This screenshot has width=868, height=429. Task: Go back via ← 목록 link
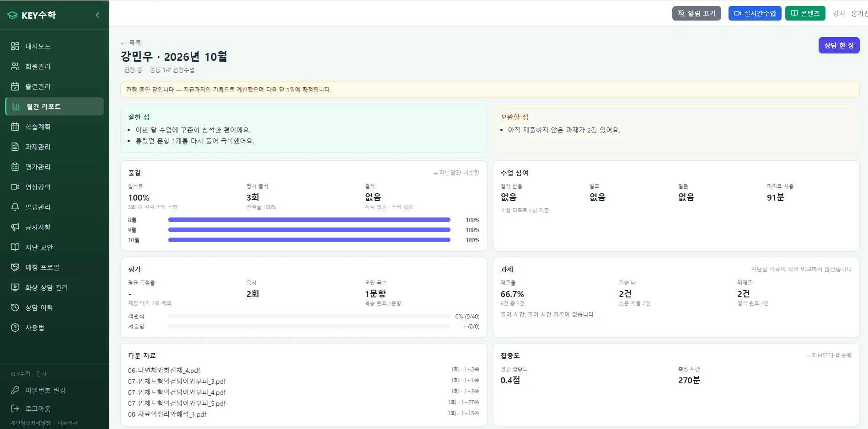pyautogui.click(x=131, y=42)
